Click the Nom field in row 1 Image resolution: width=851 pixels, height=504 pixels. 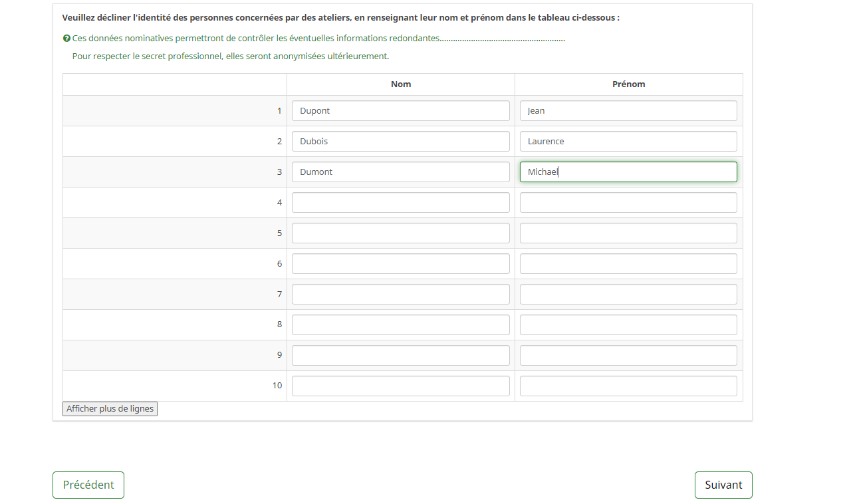click(x=400, y=111)
